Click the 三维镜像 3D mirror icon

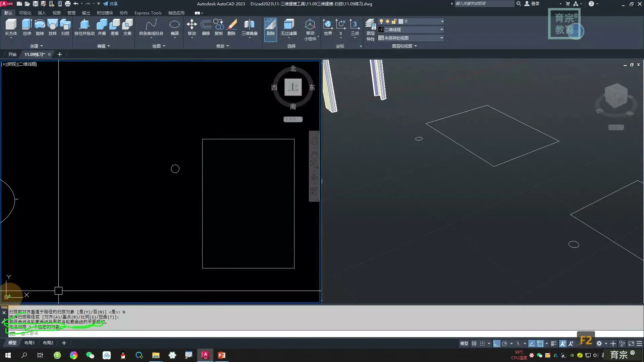[249, 25]
